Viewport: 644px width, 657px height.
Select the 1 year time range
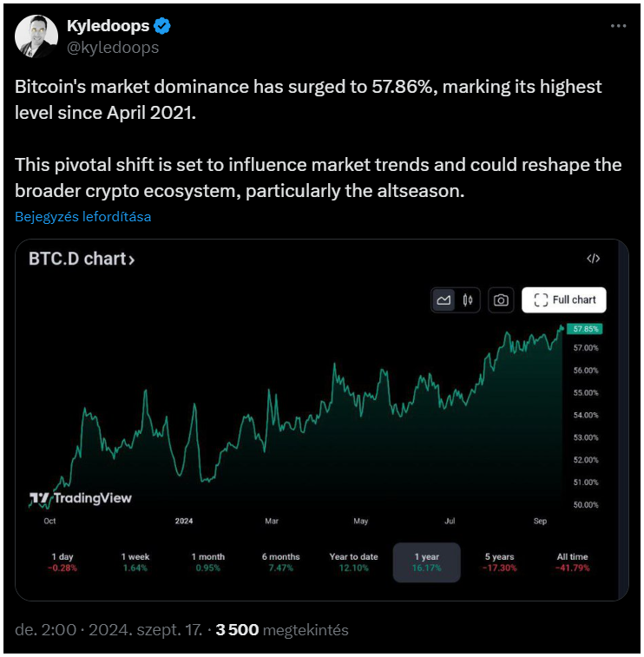[426, 562]
